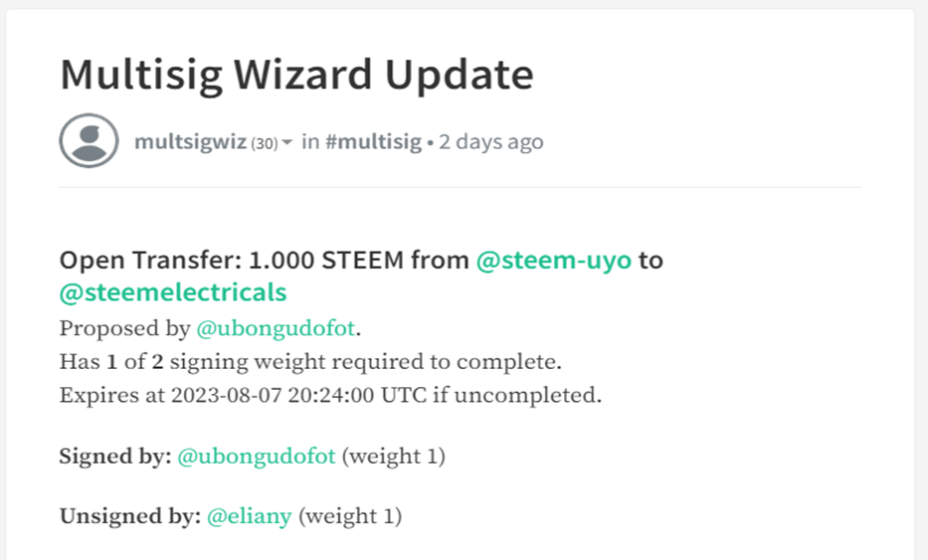
Task: Select the word 'Proposed by' in the post body
Action: pos(125,328)
